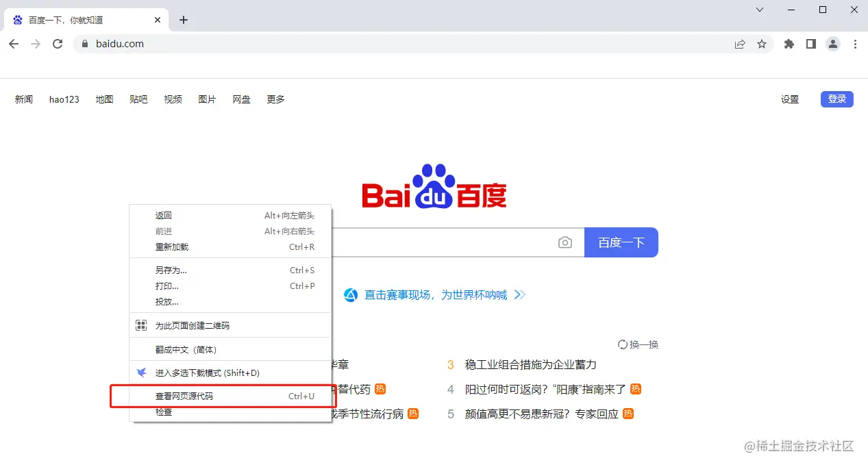This screenshot has height=467, width=868.
Task: Click the share page icon in address bar
Action: [740, 44]
